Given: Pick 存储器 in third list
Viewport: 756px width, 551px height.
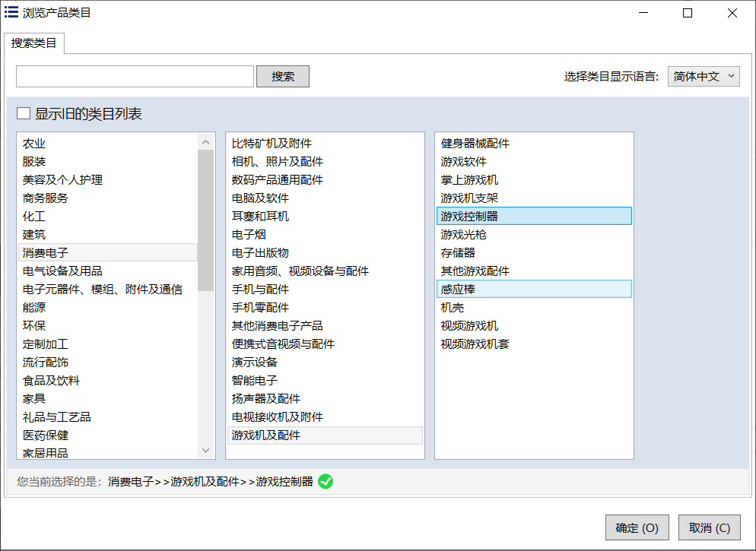Looking at the screenshot, I should pos(534,253).
